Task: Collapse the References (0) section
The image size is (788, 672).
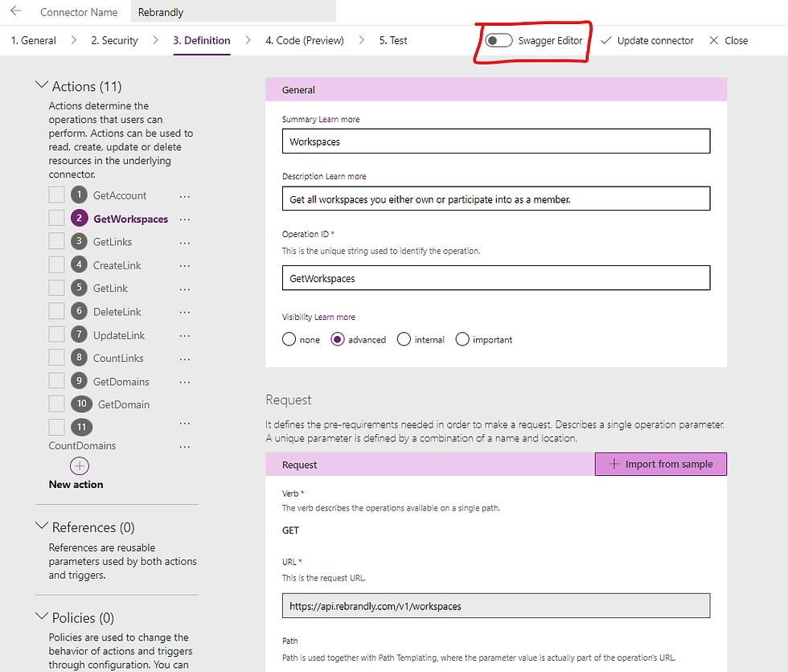Action: (x=42, y=526)
